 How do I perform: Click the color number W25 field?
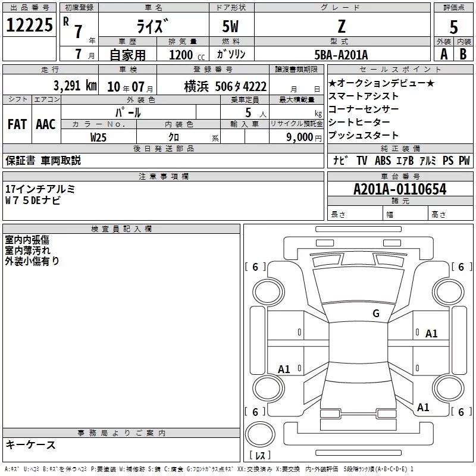click(x=99, y=137)
